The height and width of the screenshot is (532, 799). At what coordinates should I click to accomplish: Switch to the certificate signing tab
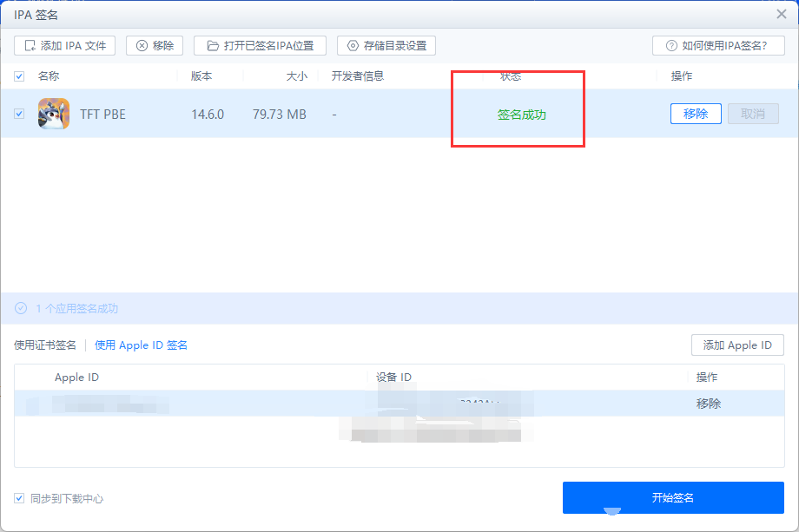[x=45, y=345]
